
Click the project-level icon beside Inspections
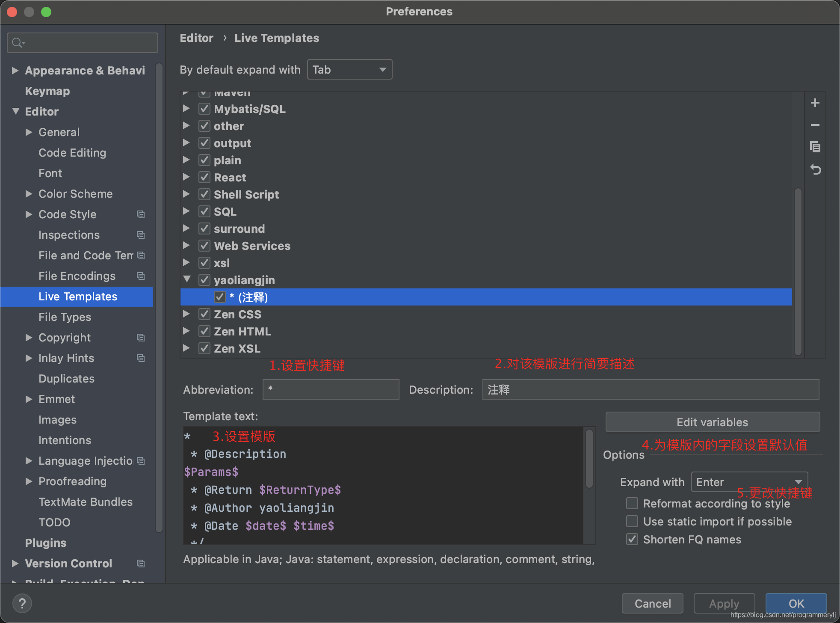point(141,235)
